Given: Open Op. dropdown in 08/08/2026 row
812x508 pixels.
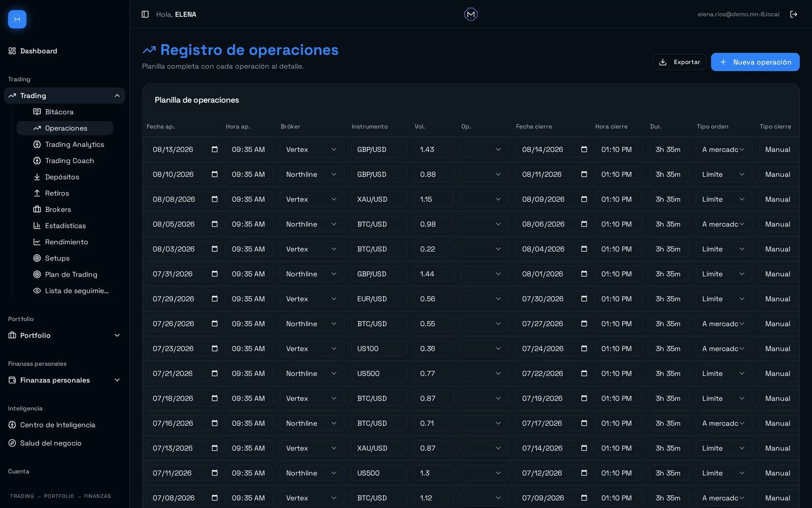Looking at the screenshot, I should 484,199.
